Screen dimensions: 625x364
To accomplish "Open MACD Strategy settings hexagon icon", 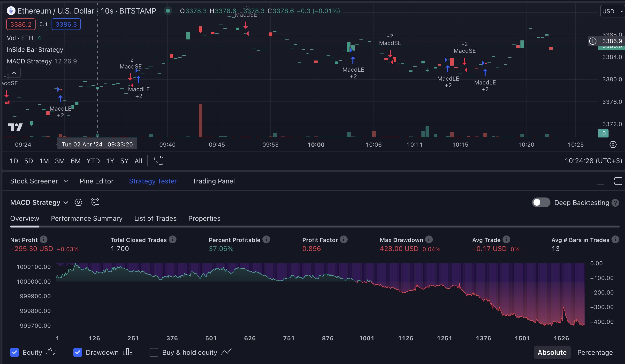I will point(78,202).
